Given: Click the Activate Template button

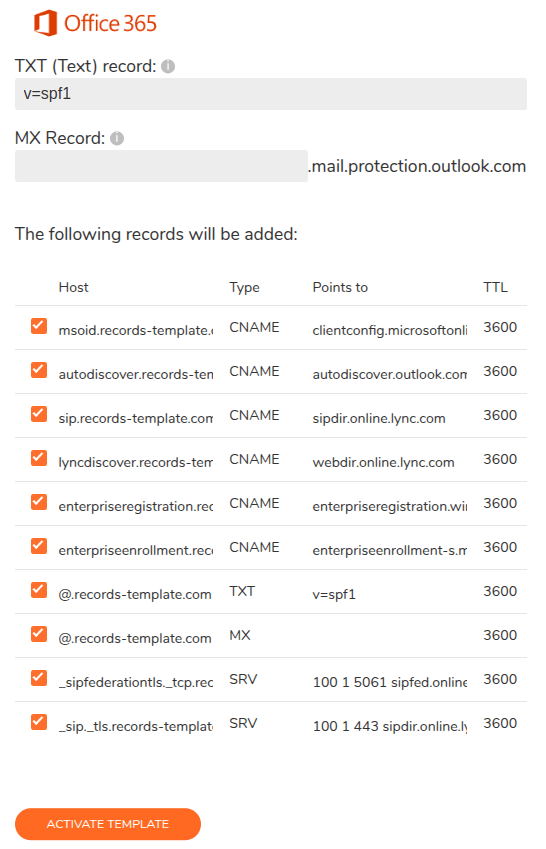Looking at the screenshot, I should click(108, 824).
